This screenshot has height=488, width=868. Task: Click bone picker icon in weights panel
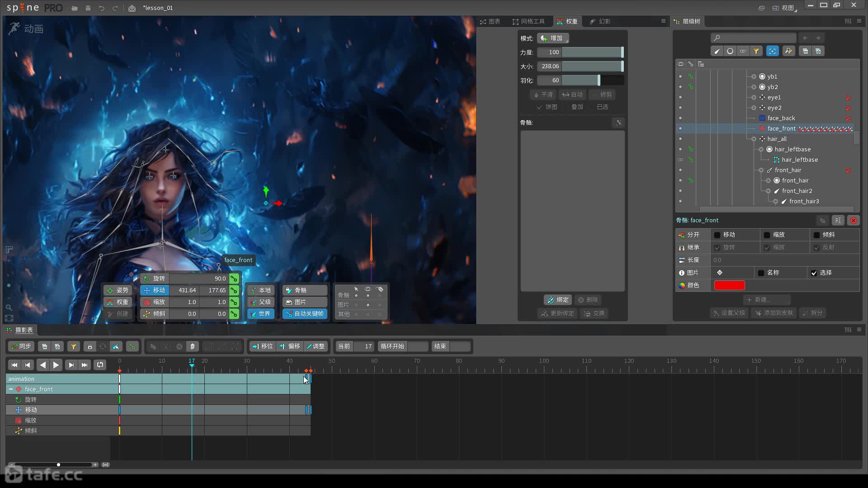pyautogui.click(x=618, y=122)
